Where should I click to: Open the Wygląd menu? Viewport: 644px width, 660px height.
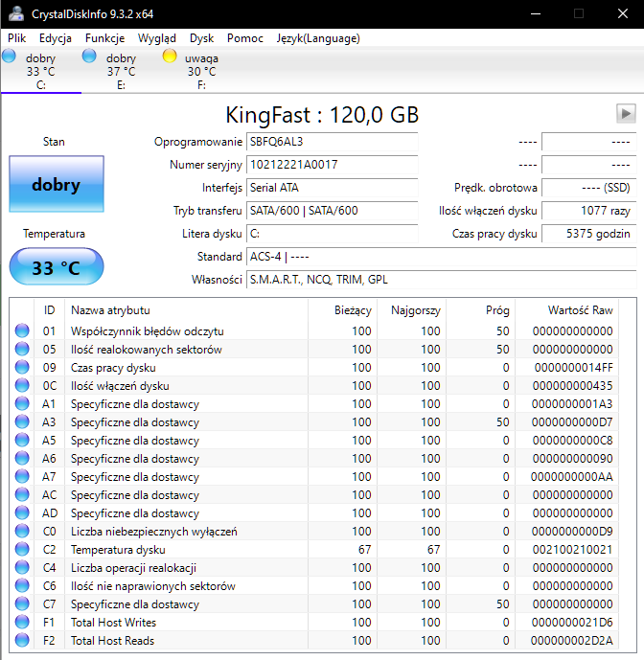(x=156, y=38)
